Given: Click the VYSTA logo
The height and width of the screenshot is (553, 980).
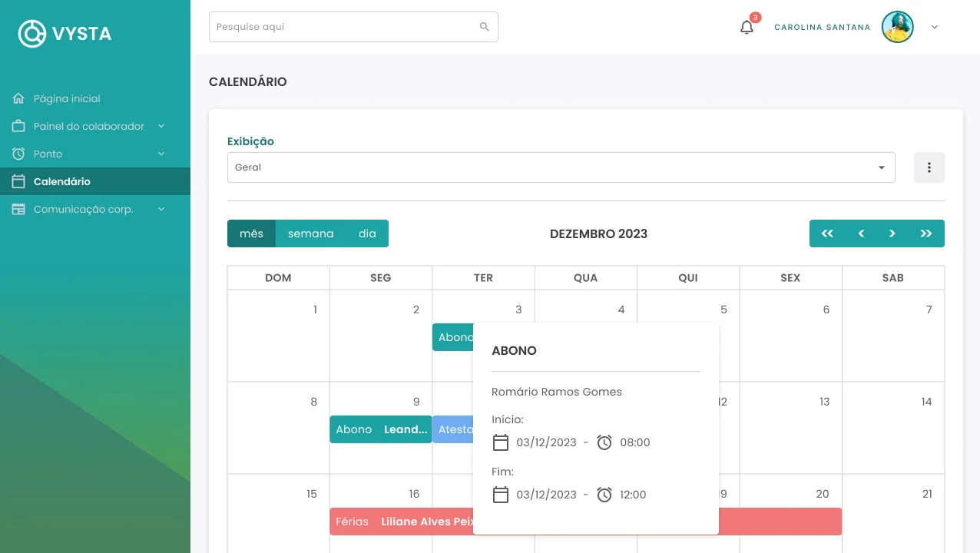Looking at the screenshot, I should point(65,33).
